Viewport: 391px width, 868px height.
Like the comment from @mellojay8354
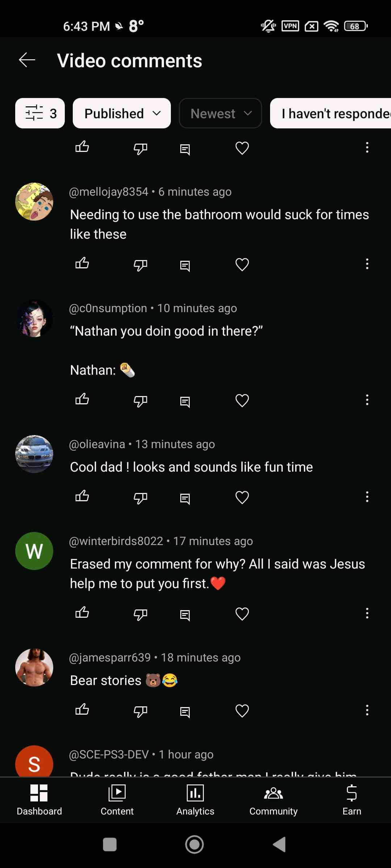82,264
